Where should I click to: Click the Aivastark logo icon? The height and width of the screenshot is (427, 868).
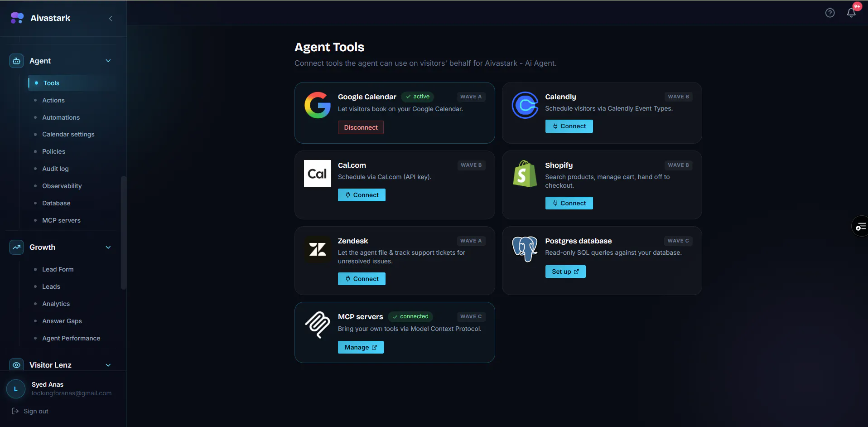[x=17, y=18]
